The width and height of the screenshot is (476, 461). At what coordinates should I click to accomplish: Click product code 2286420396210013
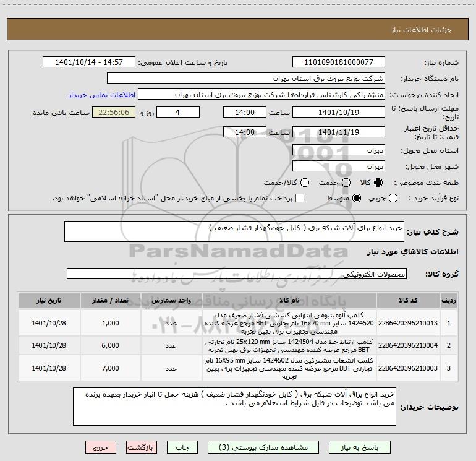click(x=408, y=323)
